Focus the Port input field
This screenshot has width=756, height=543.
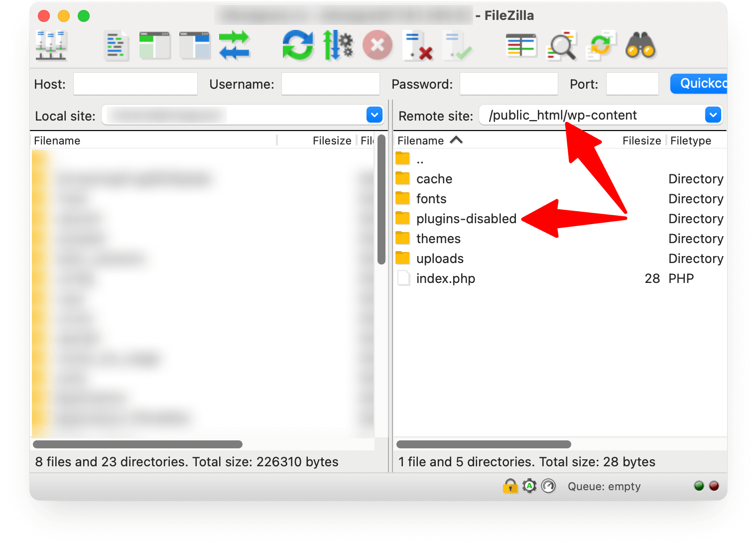[x=632, y=84]
